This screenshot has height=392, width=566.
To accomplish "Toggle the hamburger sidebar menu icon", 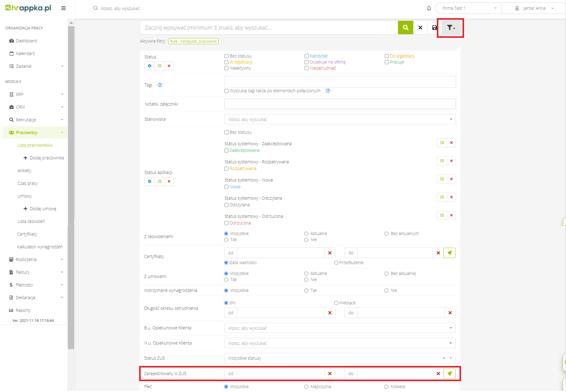I will (64, 8).
